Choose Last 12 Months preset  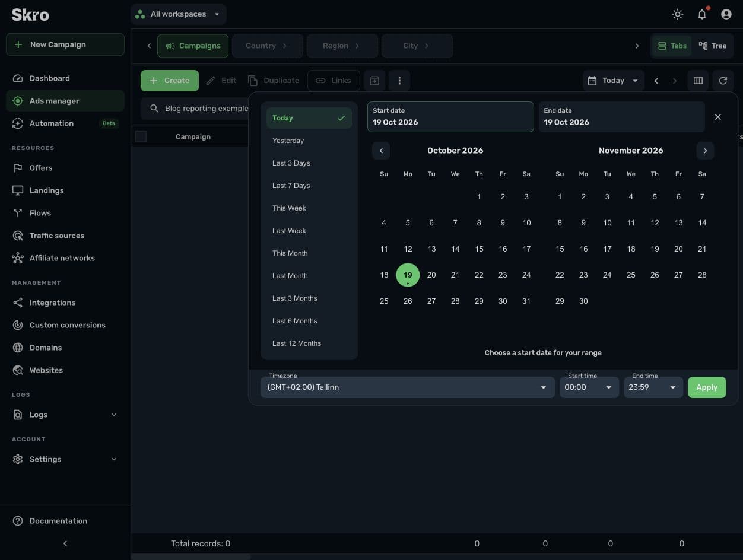pos(309,343)
